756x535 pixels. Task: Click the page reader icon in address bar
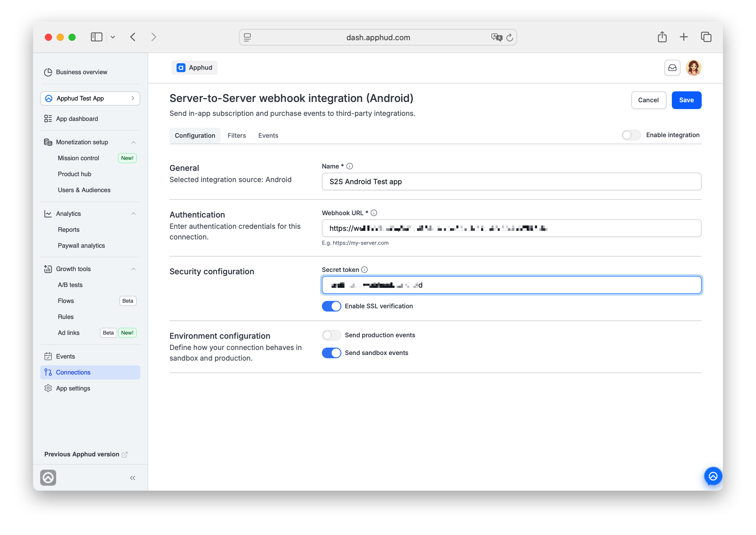[247, 37]
